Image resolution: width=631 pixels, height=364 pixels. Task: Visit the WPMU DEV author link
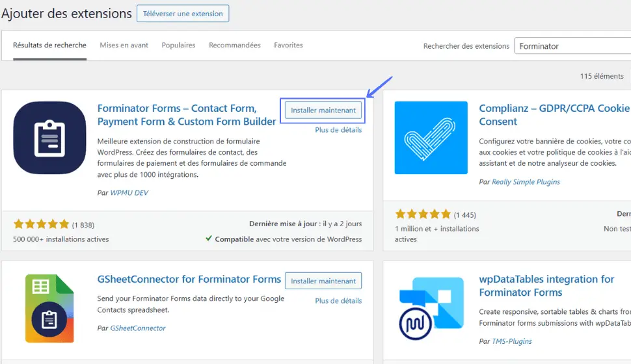tap(129, 192)
